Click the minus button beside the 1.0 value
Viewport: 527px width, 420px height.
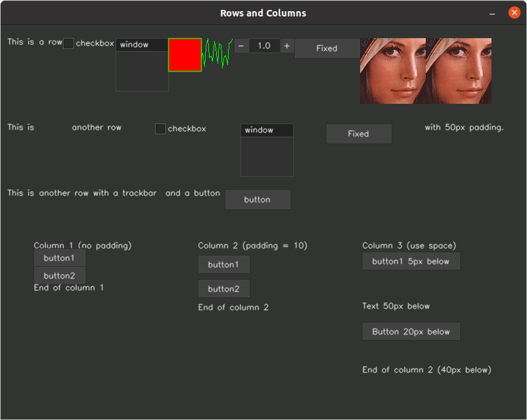[x=241, y=46]
